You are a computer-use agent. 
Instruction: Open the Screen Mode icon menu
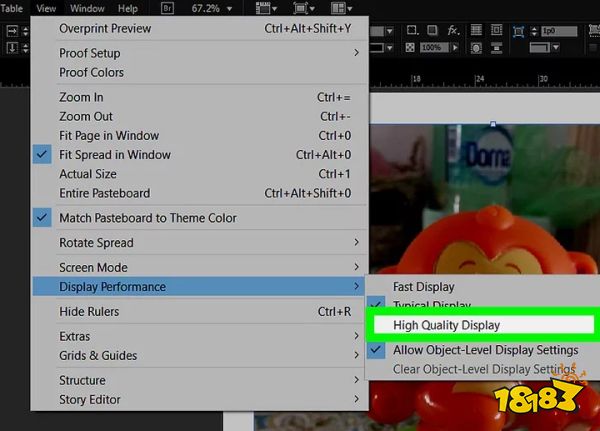click(x=304, y=8)
